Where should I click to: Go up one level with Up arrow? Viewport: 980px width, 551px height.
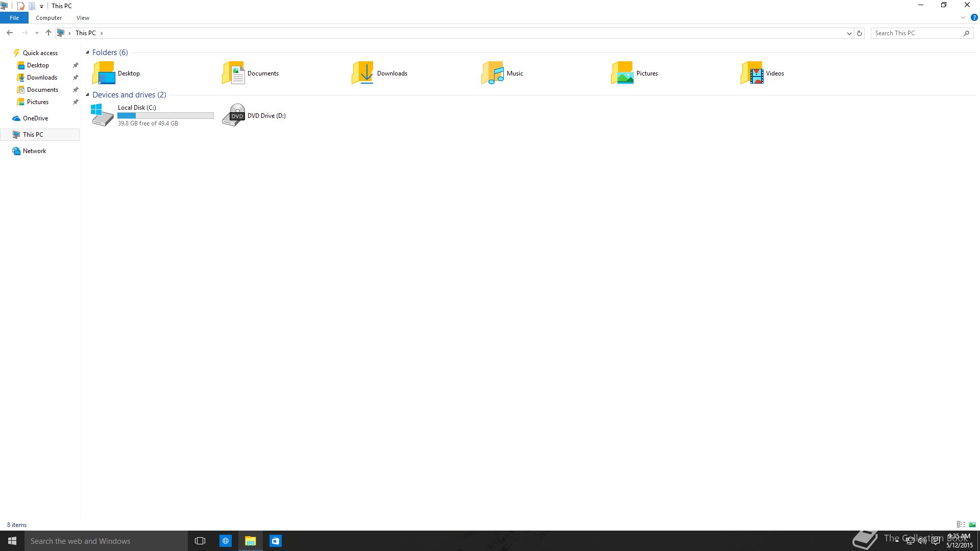coord(48,33)
